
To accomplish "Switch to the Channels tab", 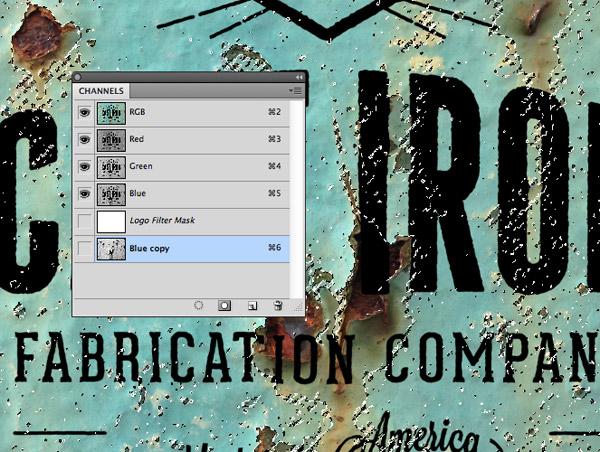I will pos(101,90).
